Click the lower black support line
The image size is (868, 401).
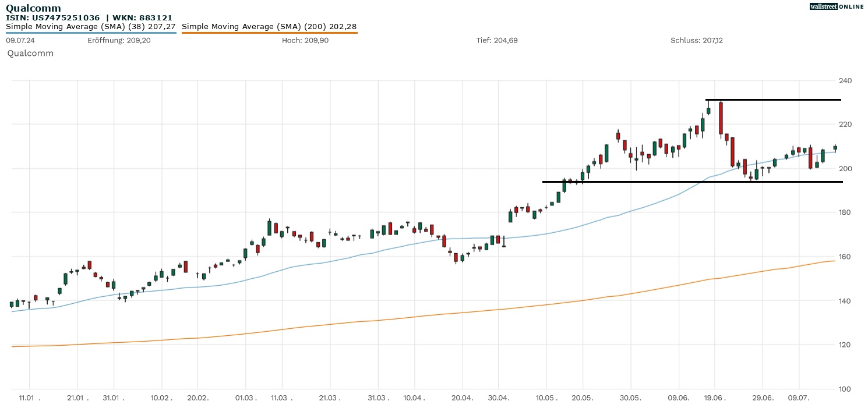(x=641, y=182)
